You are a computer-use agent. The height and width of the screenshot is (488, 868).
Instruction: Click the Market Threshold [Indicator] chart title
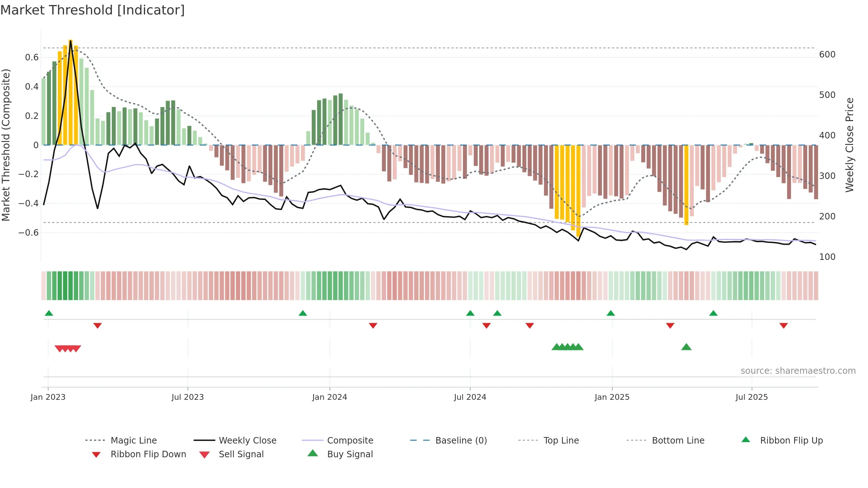(x=93, y=10)
